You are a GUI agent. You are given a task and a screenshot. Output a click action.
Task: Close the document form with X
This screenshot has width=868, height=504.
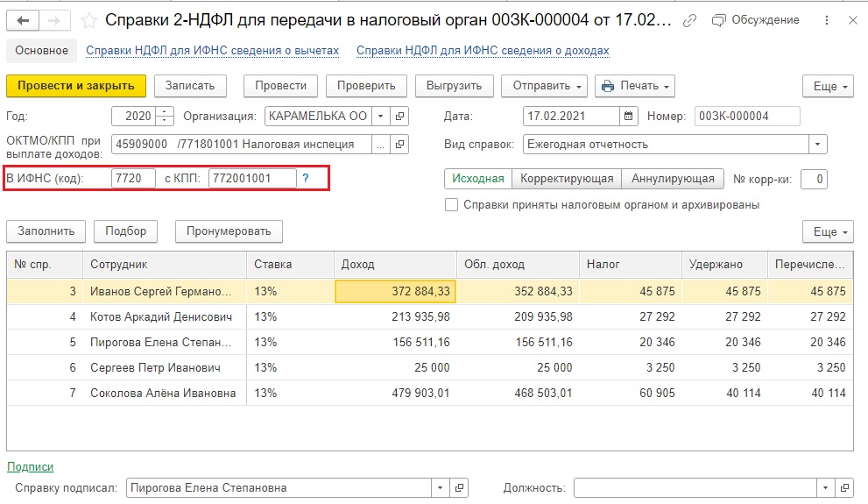pyautogui.click(x=853, y=20)
